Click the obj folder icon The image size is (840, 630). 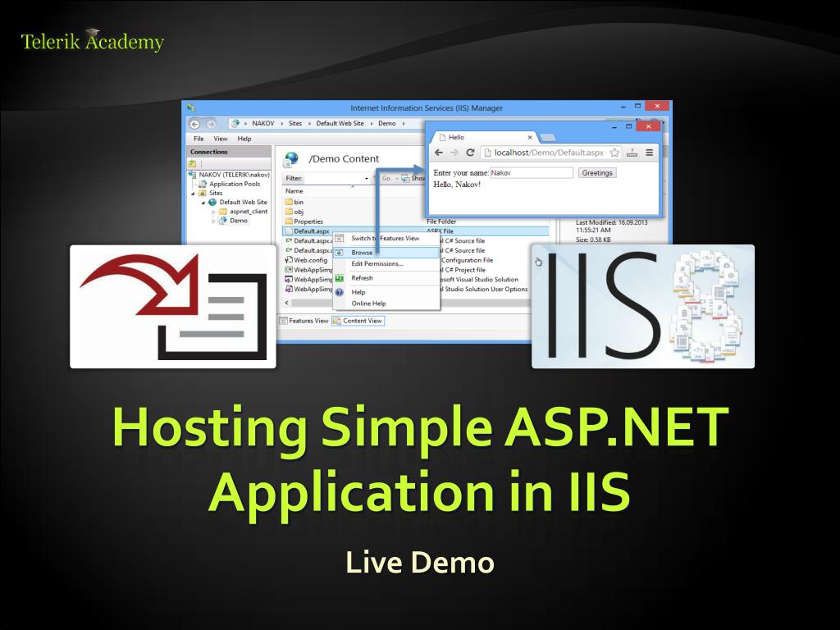coord(289,212)
